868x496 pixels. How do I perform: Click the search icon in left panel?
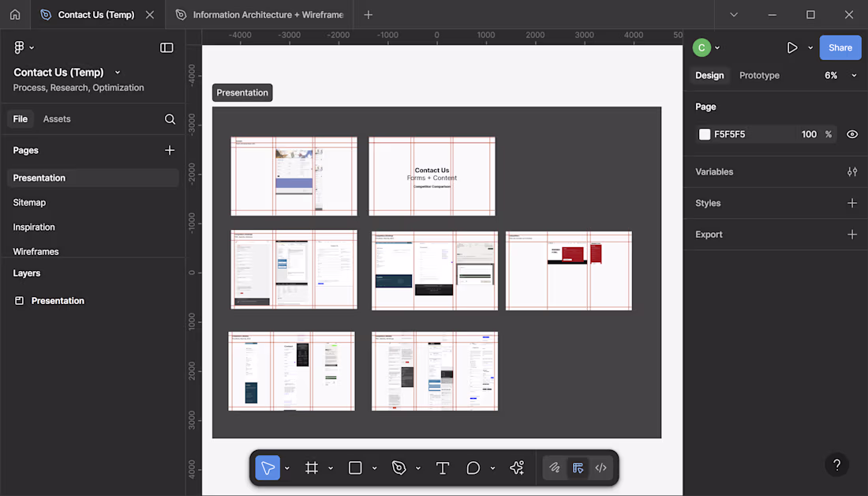pos(170,119)
